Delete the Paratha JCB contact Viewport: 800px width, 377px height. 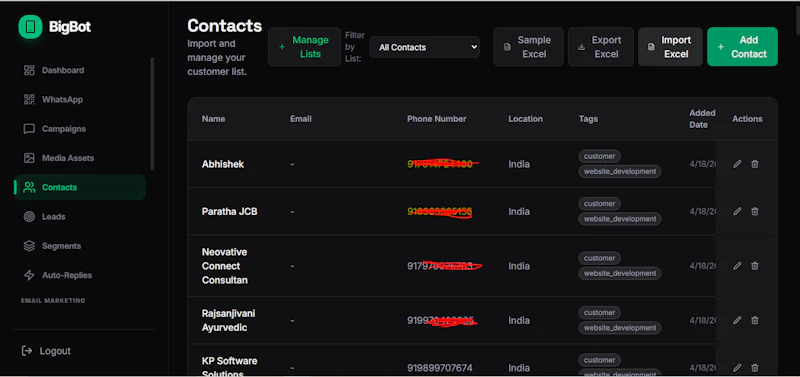click(x=755, y=211)
